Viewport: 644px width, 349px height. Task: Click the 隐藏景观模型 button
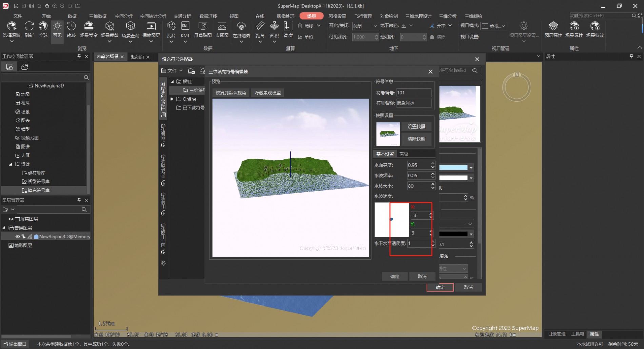[267, 93]
